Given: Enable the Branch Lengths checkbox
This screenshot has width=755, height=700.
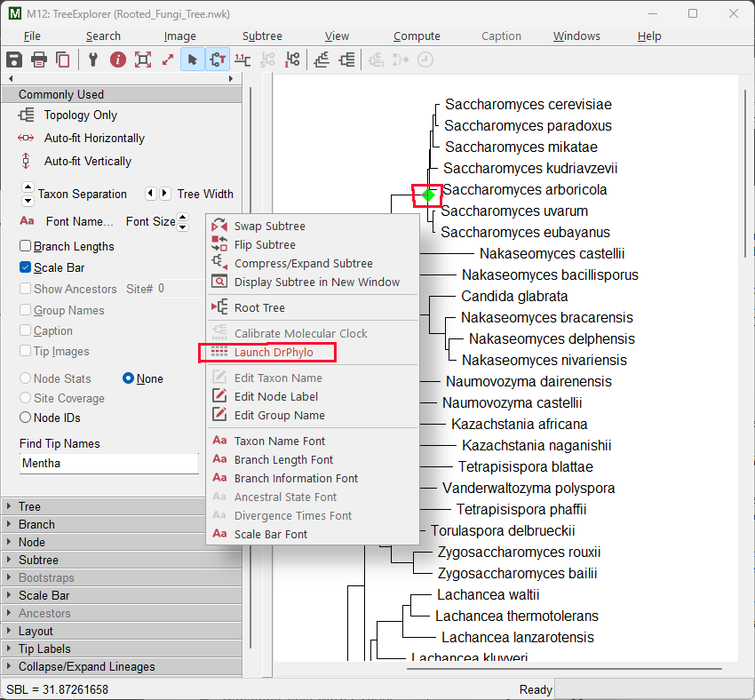Looking at the screenshot, I should click(26, 246).
